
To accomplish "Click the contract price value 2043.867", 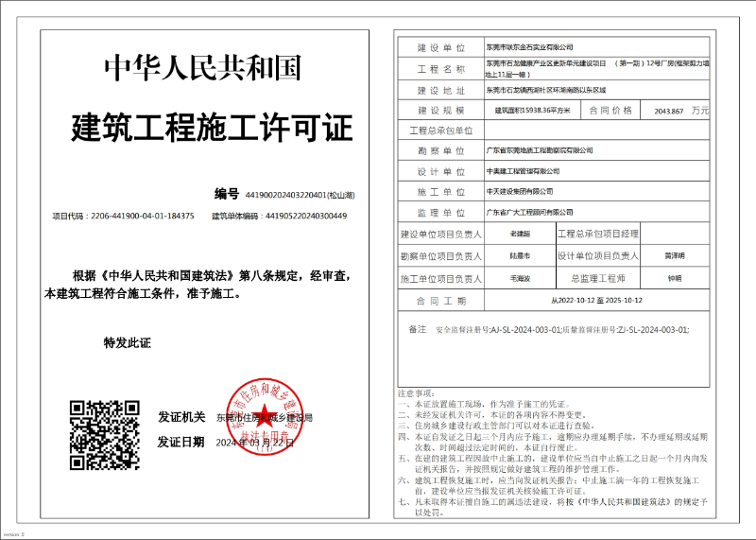I will click(669, 111).
